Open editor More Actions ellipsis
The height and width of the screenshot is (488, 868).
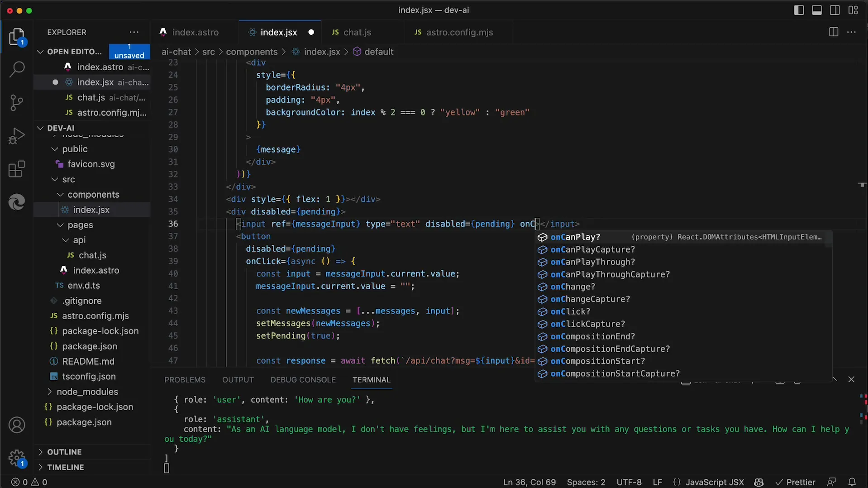click(851, 32)
